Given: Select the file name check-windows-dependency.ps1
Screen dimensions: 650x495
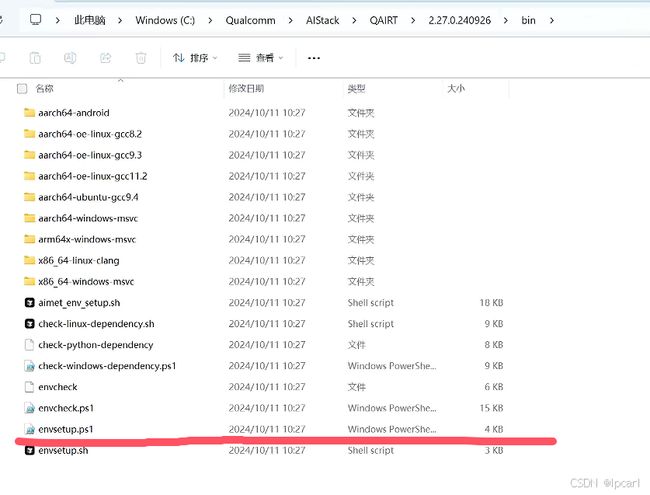Looking at the screenshot, I should pyautogui.click(x=107, y=366).
